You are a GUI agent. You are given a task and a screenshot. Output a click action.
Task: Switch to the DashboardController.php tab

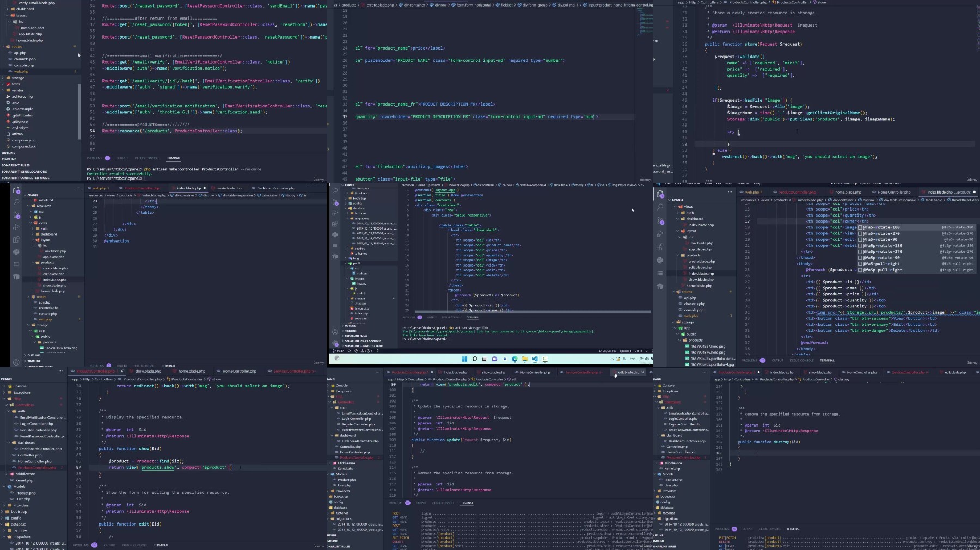click(x=275, y=188)
